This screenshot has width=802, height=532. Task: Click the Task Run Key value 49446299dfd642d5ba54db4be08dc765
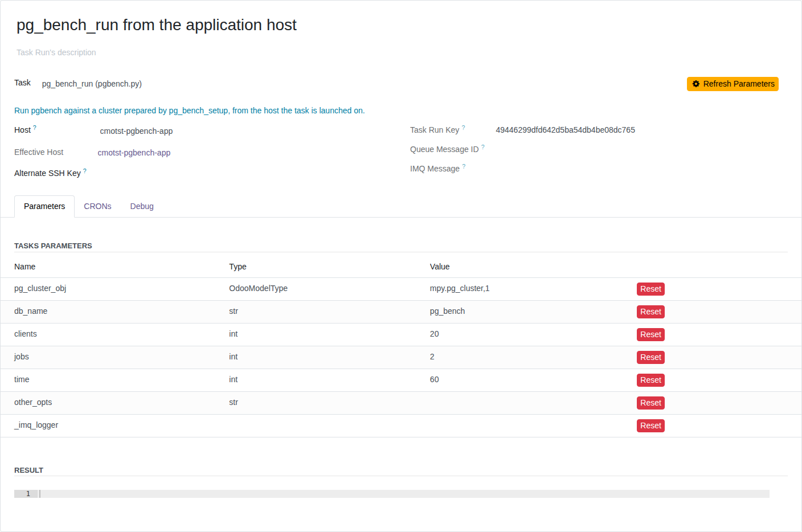[x=565, y=130]
